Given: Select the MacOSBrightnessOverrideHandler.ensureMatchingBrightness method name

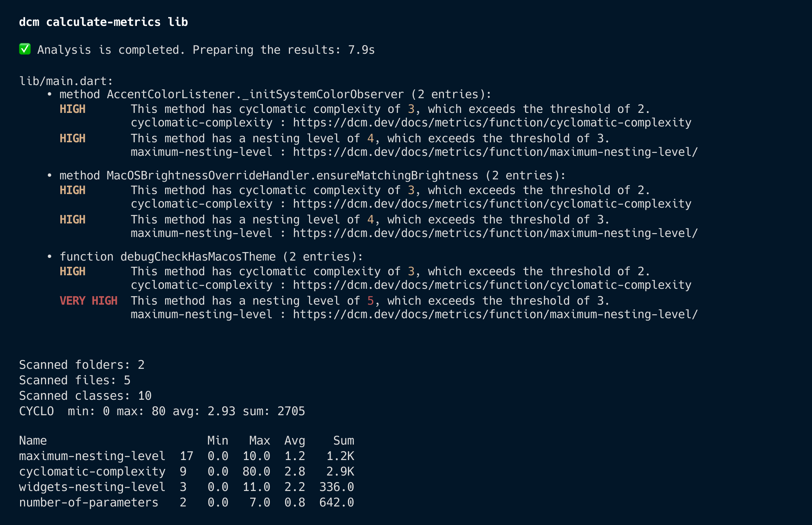Looking at the screenshot, I should click(x=292, y=176).
